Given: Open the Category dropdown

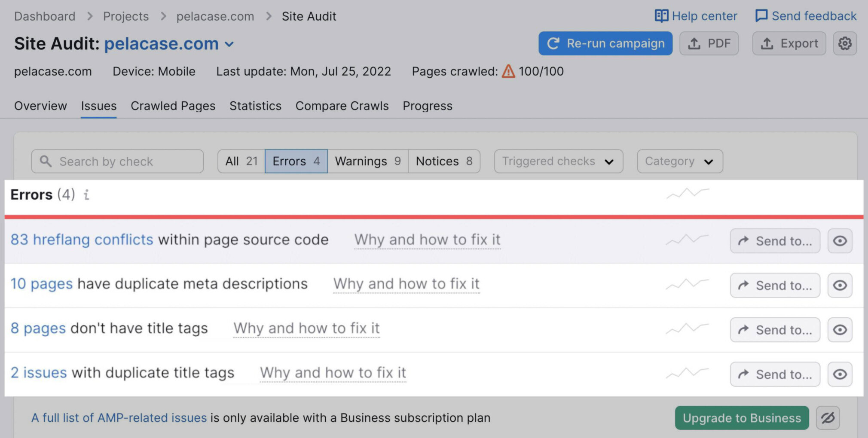Looking at the screenshot, I should (680, 161).
